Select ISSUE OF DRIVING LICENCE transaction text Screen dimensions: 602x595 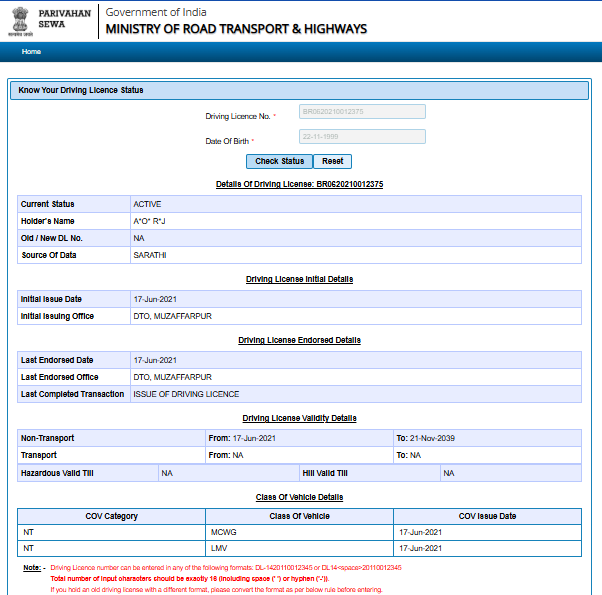186,394
